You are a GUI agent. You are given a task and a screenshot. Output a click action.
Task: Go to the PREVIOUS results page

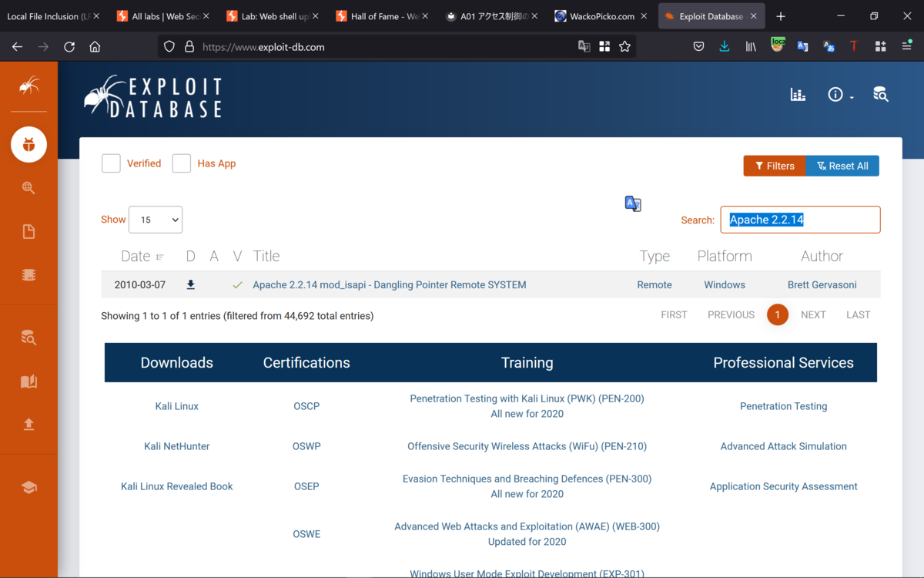click(x=731, y=314)
